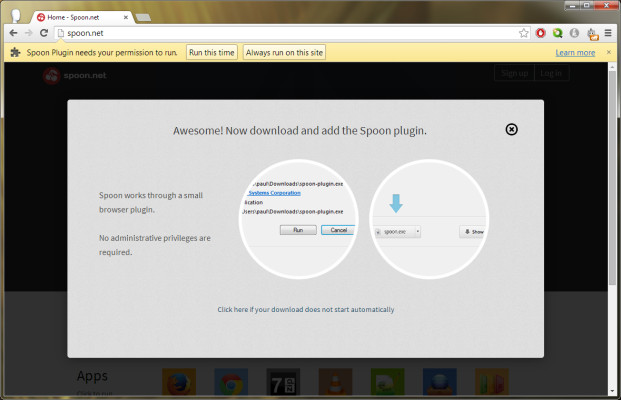Click the dialog heading 'Awesome! Now download and add the Spoon plugin.'
Image resolution: width=621 pixels, height=400 pixels.
point(300,131)
